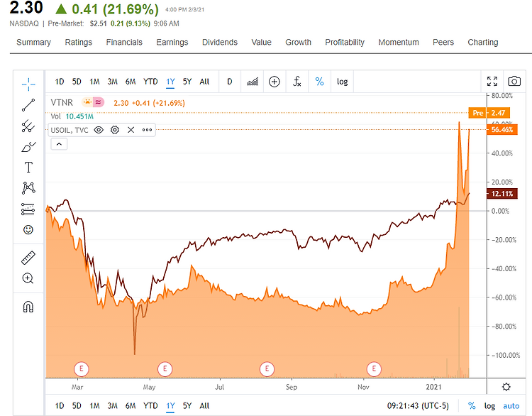This screenshot has width=532, height=416.
Task: Click the earnings marker near August
Action: (267, 369)
